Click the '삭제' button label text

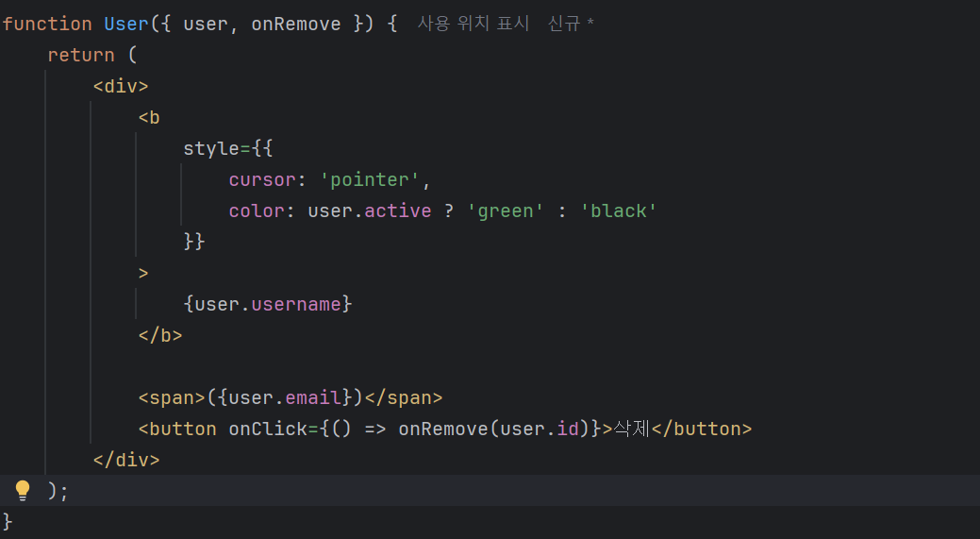point(631,429)
